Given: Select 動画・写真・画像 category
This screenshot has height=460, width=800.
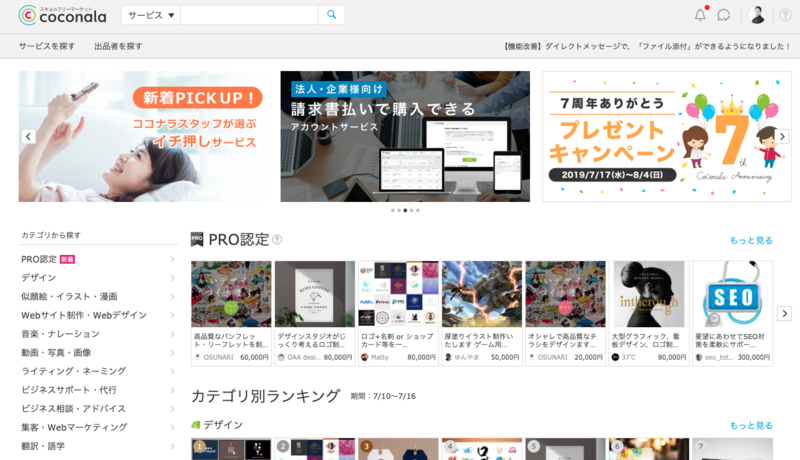Looking at the screenshot, I should (x=97, y=353).
